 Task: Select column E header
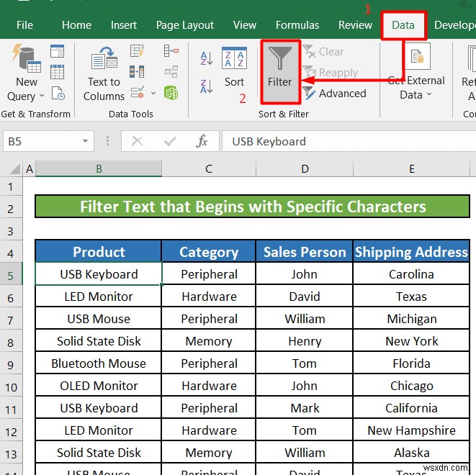(411, 168)
